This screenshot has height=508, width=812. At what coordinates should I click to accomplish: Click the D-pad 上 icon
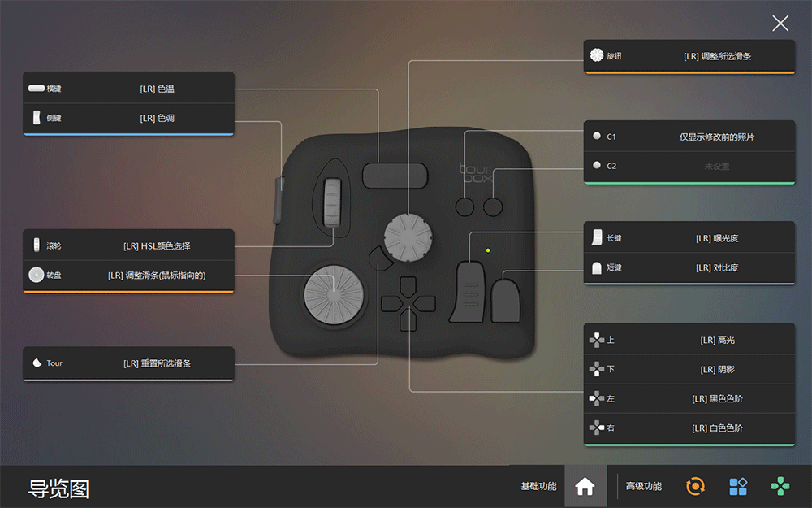[597, 340]
